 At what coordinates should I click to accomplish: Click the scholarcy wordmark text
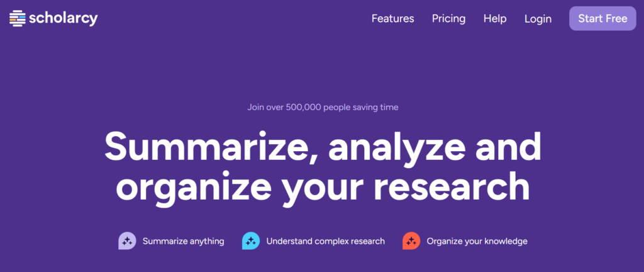pyautogui.click(x=64, y=18)
